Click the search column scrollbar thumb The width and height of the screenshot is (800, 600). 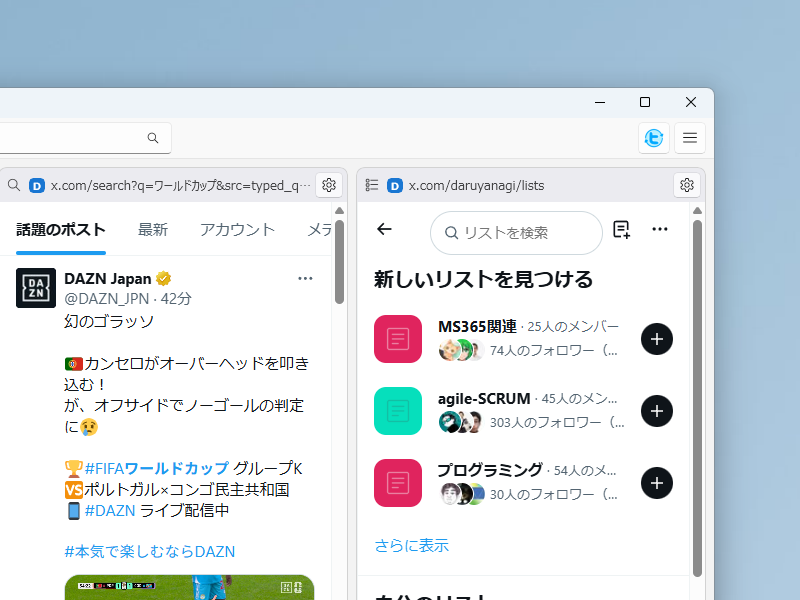coord(339,262)
